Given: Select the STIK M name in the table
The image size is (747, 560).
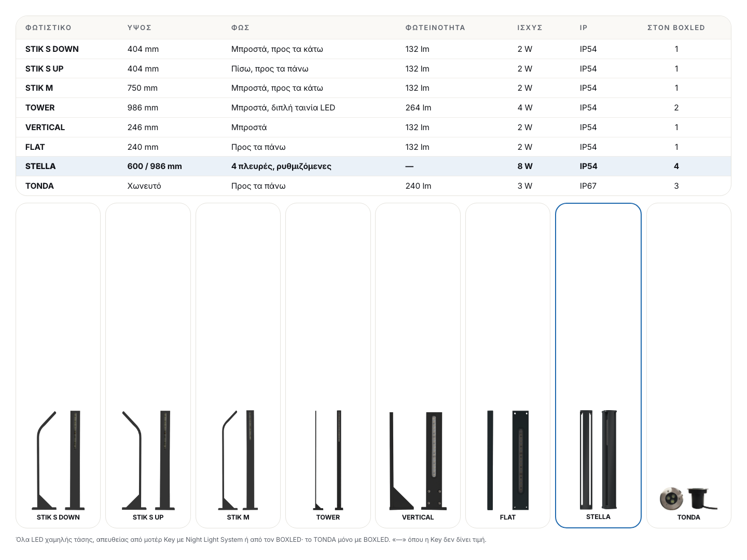Looking at the screenshot, I should tap(39, 88).
